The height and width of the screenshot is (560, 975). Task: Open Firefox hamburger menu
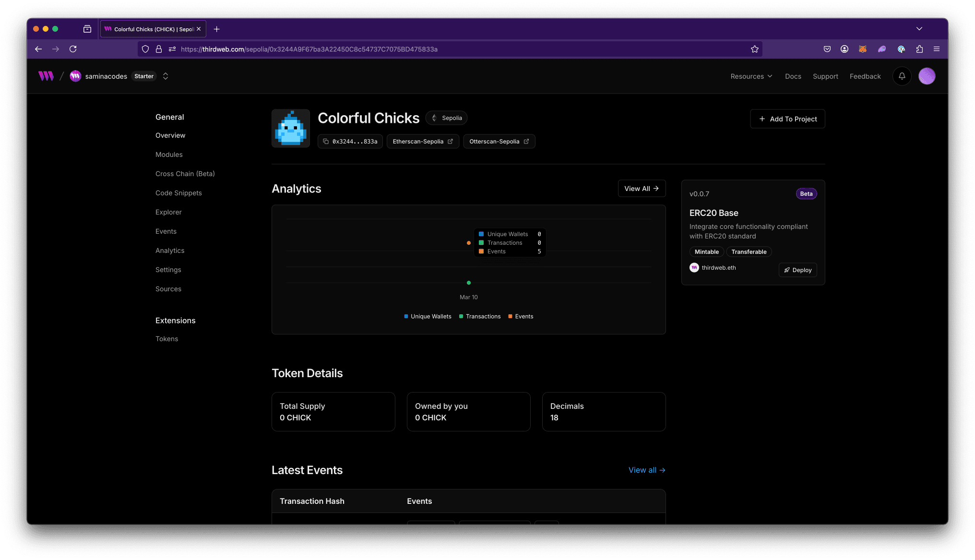936,49
